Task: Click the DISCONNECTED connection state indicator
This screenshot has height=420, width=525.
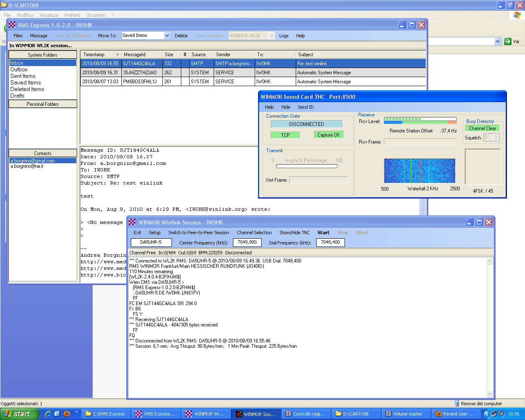Action: (306, 124)
